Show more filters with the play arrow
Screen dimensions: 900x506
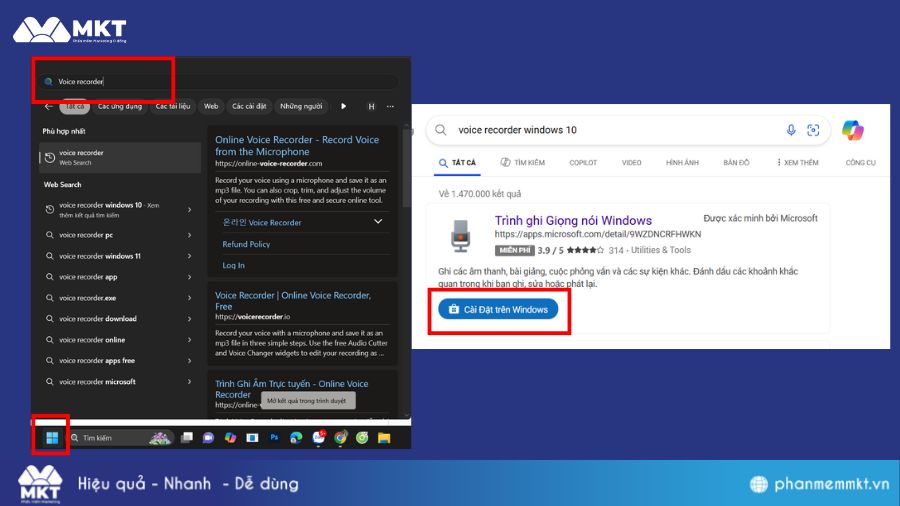pos(343,106)
